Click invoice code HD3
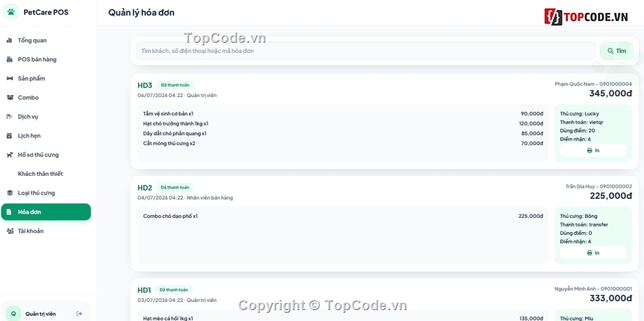The image size is (644, 321). click(x=144, y=86)
